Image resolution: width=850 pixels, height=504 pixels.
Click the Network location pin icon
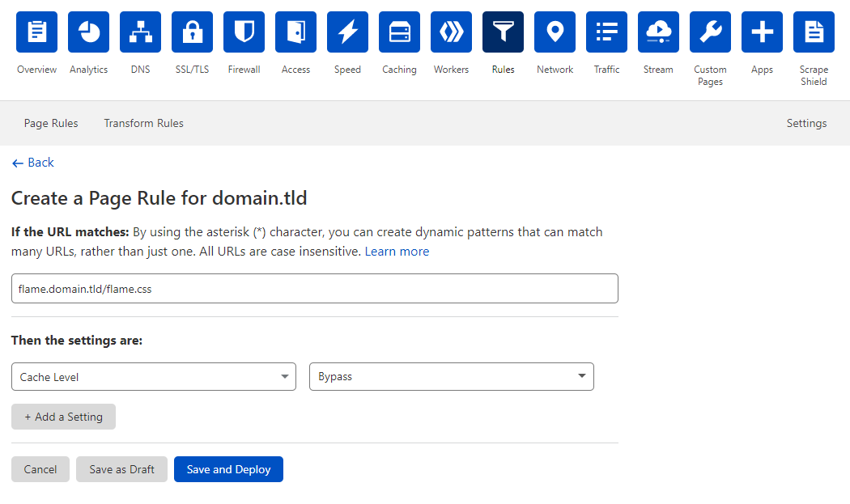click(555, 32)
